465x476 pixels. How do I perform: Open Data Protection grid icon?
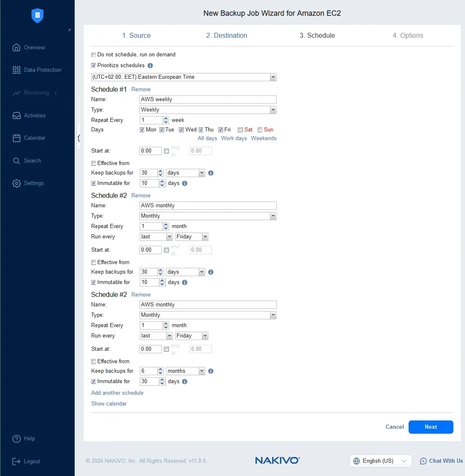(17, 70)
